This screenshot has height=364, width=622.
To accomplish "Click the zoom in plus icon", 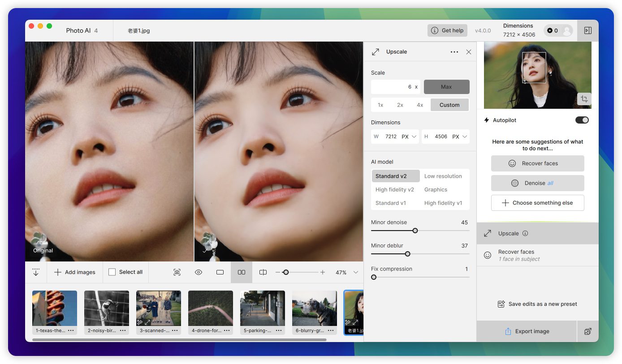I will 323,272.
